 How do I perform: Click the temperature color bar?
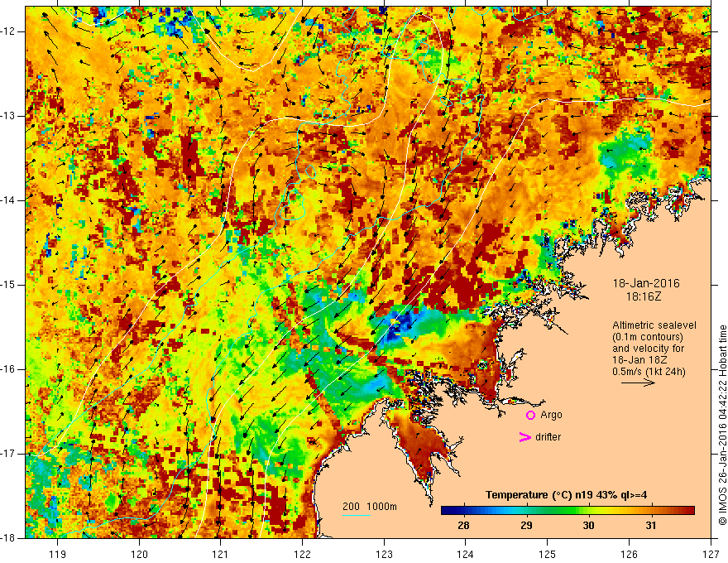568,511
